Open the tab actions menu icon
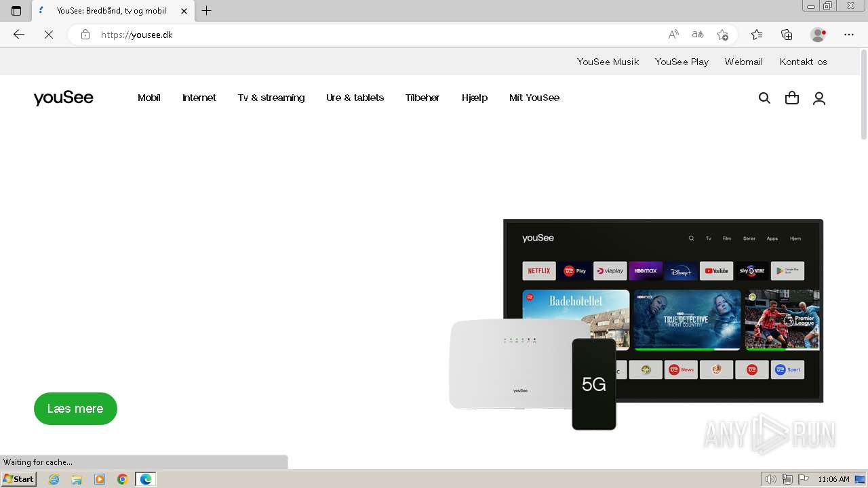The height and width of the screenshot is (488, 868). coord(16,11)
